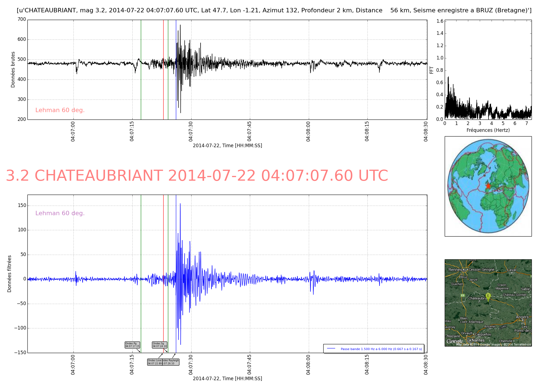Click Rennes label on the satellite map
This screenshot has width=548, height=392.
(455, 269)
